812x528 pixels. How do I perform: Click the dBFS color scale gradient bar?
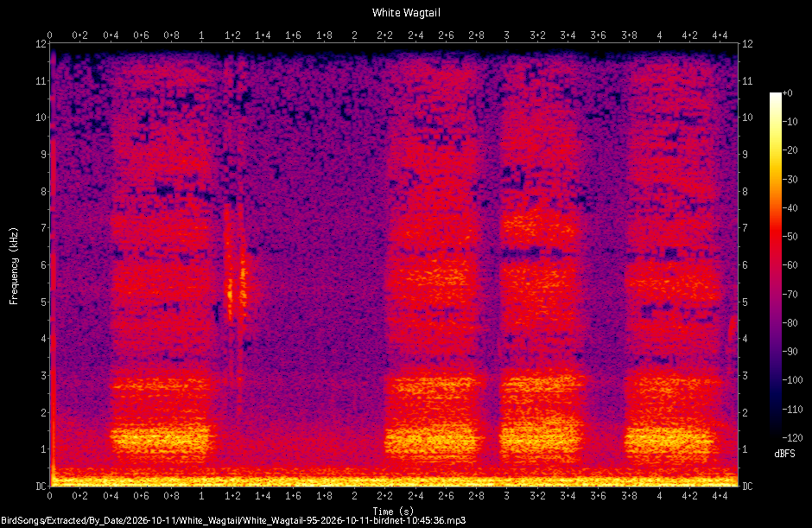775,264
